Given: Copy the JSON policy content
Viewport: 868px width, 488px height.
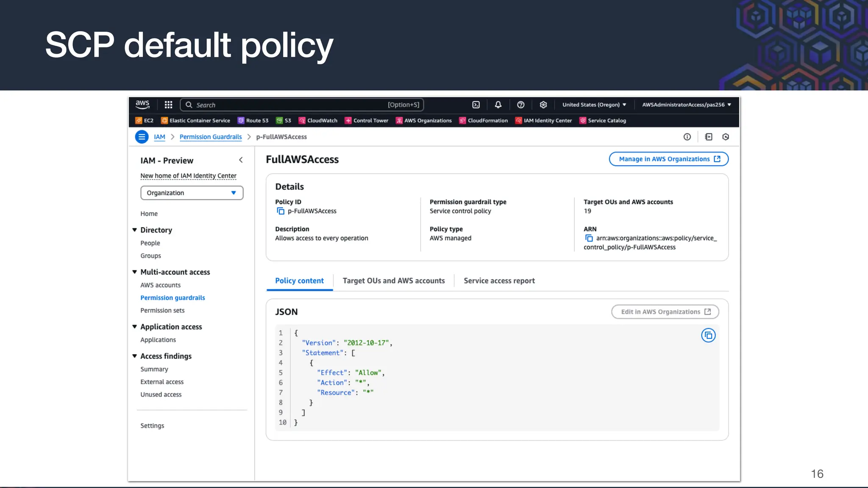Looking at the screenshot, I should [708, 335].
